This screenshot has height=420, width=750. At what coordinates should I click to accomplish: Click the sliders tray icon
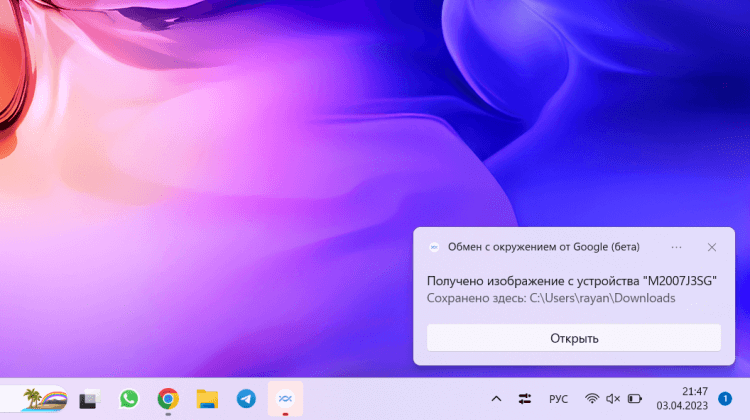click(525, 398)
